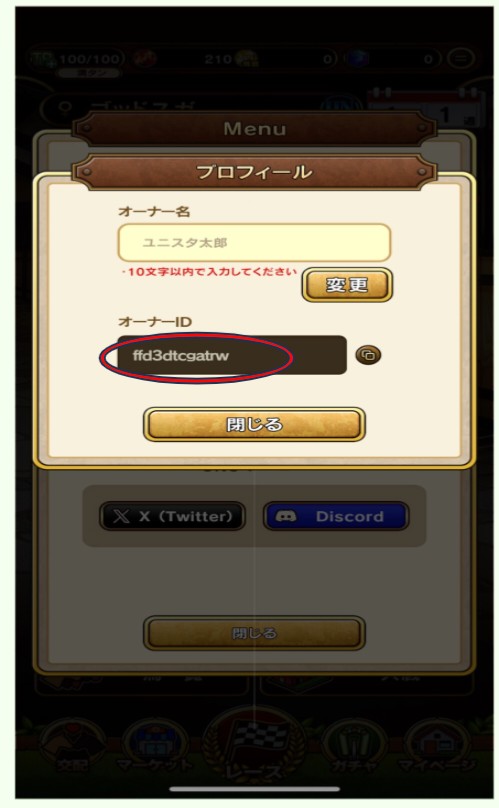Open the X (Twitter) link button
This screenshot has height=808, width=499.
(172, 516)
